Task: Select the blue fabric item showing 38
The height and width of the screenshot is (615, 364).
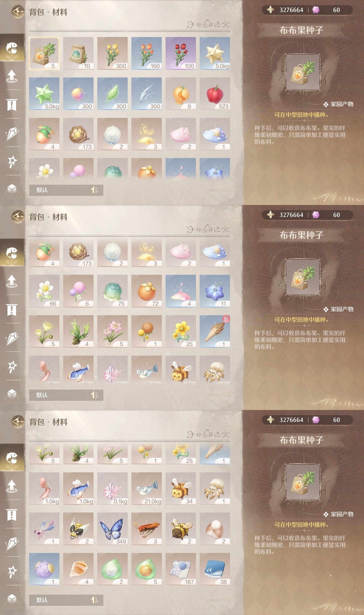Action: point(215,569)
